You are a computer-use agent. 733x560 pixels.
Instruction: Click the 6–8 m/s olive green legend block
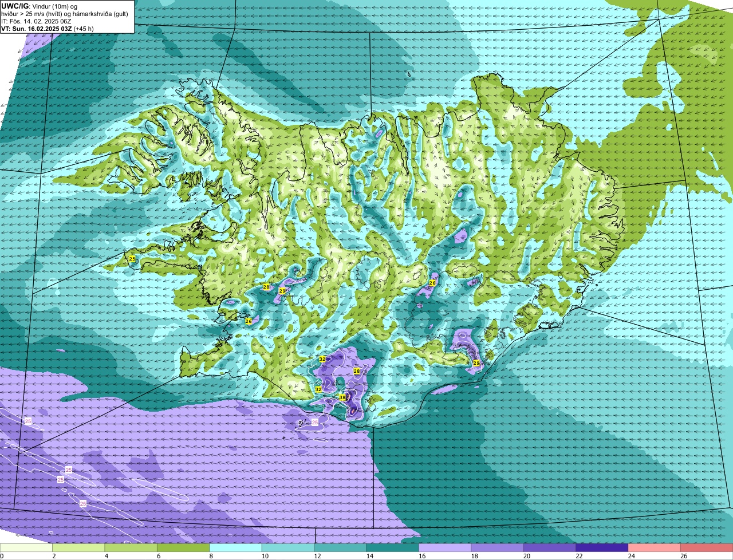pos(183,548)
